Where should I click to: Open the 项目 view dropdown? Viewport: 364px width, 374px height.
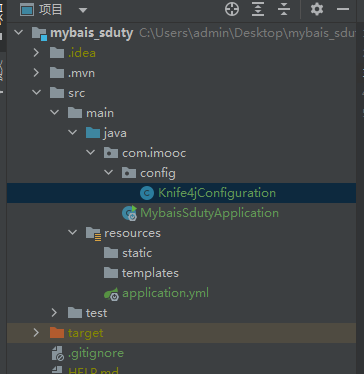coord(83,10)
